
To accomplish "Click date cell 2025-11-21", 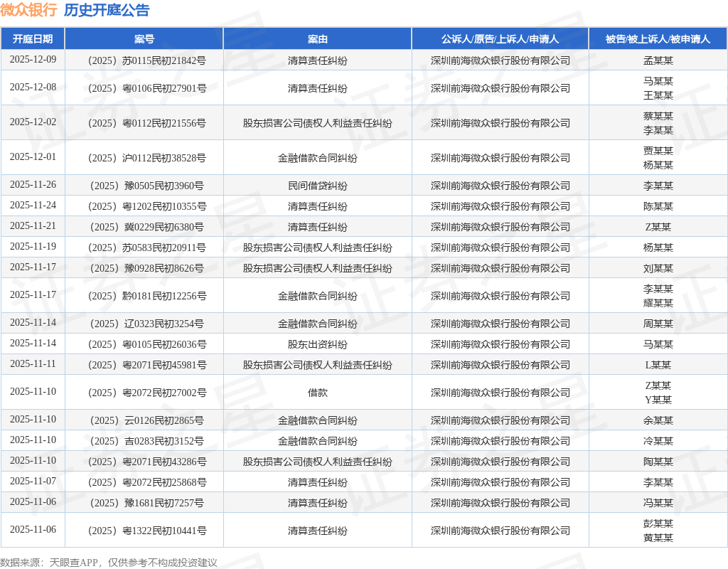I will 33,225.
